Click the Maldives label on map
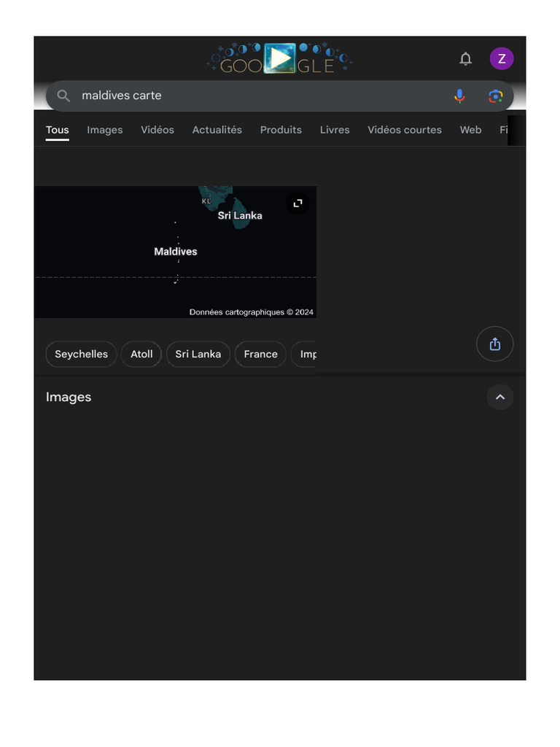 [176, 252]
